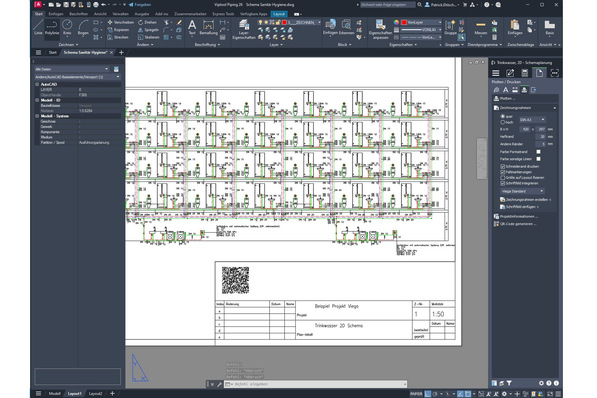Expand the Ändern panel dropdown
The height and width of the screenshot is (398, 597).
145,45
